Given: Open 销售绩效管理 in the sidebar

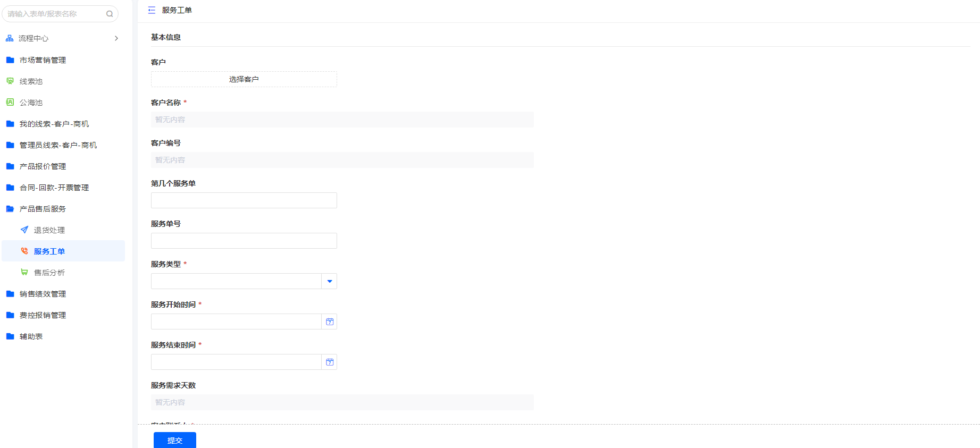Looking at the screenshot, I should point(43,294).
